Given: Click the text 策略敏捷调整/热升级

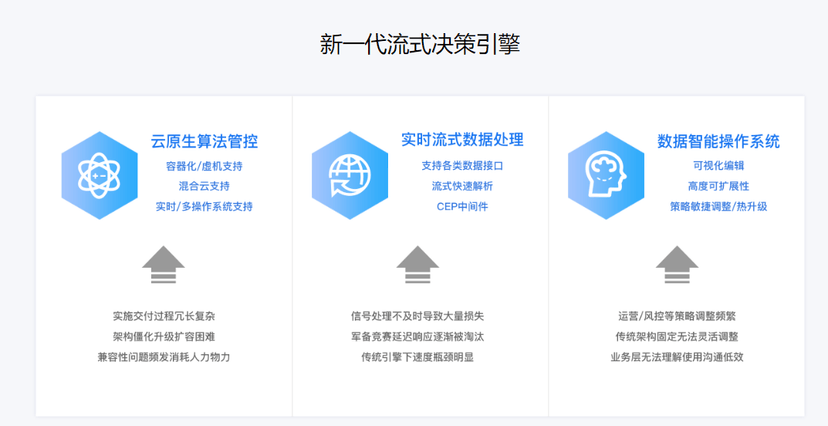Looking at the screenshot, I should click(718, 206).
